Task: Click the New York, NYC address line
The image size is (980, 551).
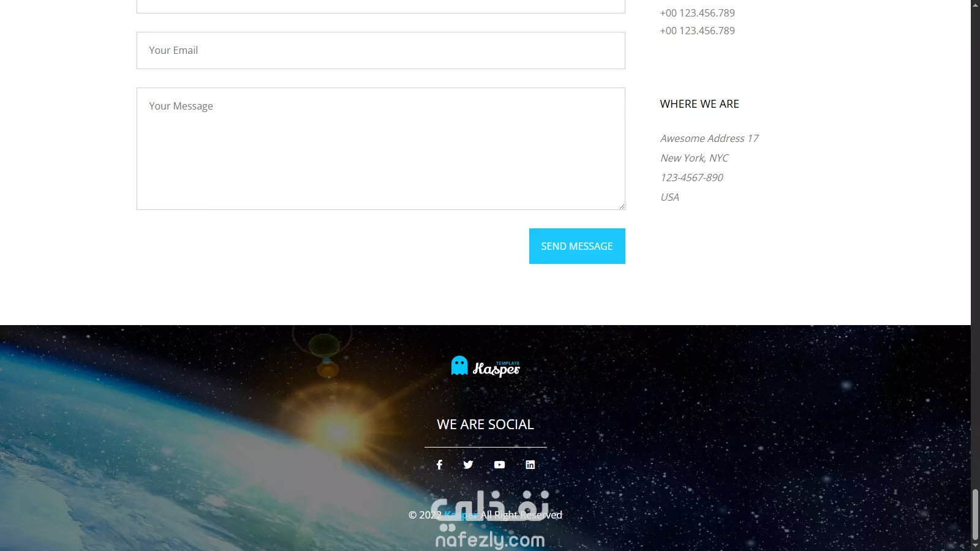Action: tap(695, 158)
